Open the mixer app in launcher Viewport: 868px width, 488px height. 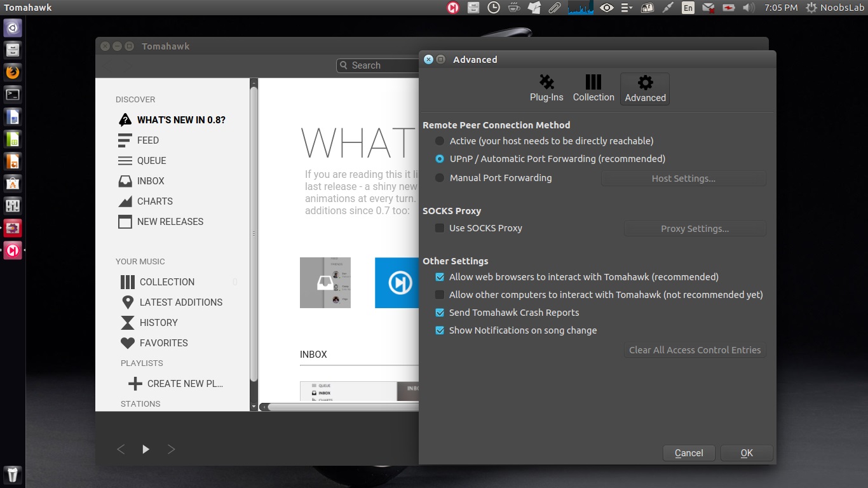(13, 206)
